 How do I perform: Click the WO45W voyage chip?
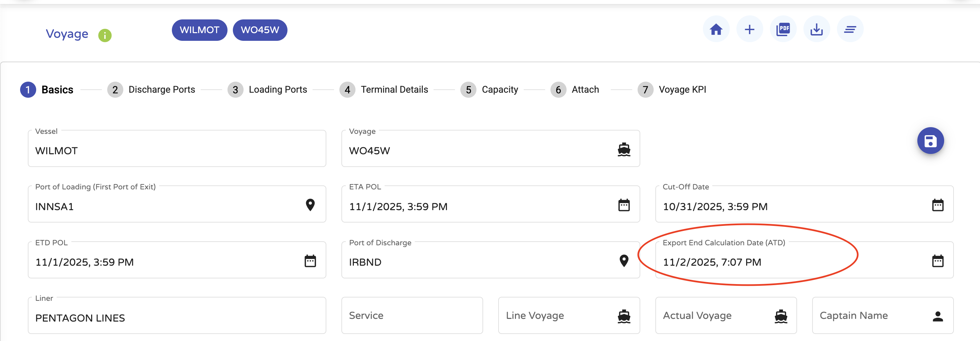260,30
